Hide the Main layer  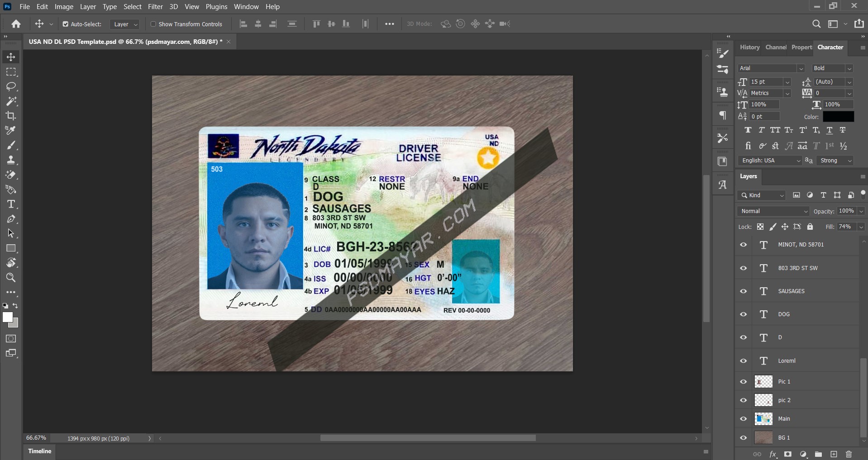744,419
